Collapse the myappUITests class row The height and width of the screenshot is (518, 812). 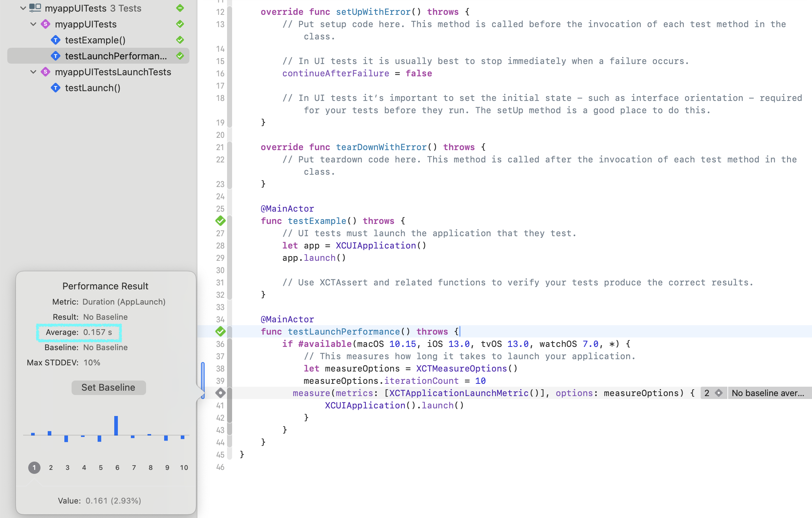pyautogui.click(x=33, y=24)
